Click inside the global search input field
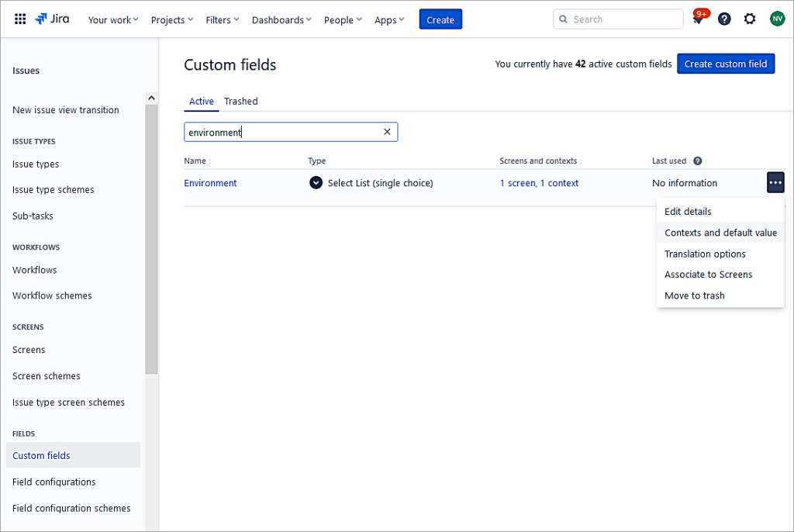Image resolution: width=794 pixels, height=532 pixels. [x=618, y=19]
